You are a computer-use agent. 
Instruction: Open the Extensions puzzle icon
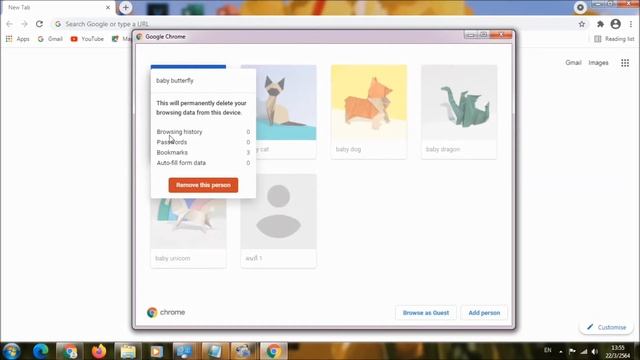tap(600, 24)
